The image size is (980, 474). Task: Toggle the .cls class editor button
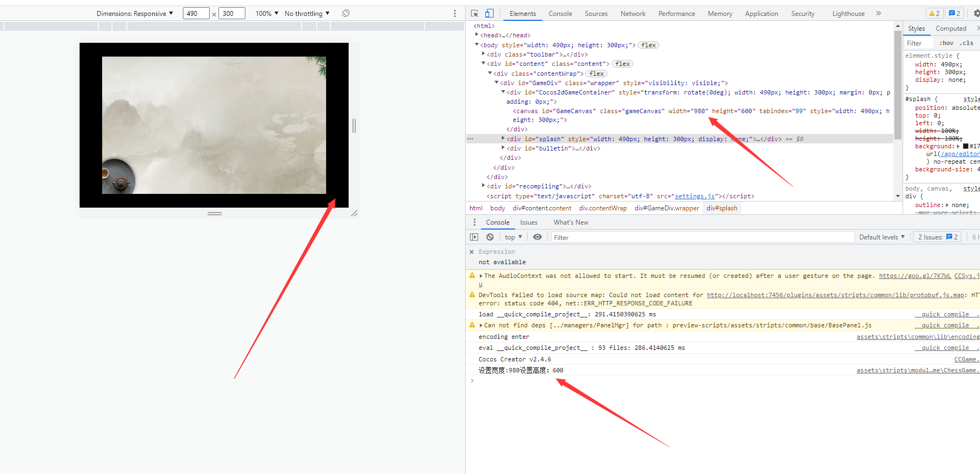click(966, 43)
